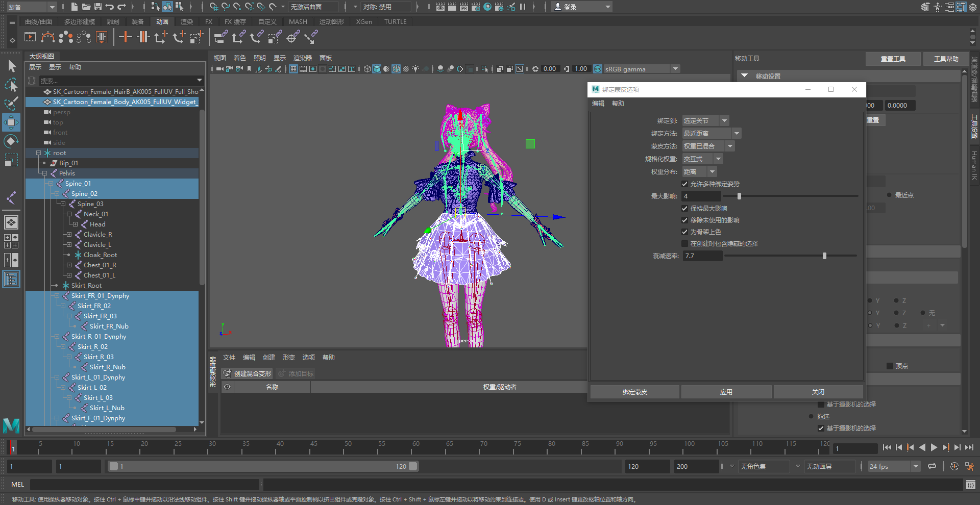Screen dimensions: 980x505
Task: Select the arrow Select tool in toolbox
Action: pos(11,66)
